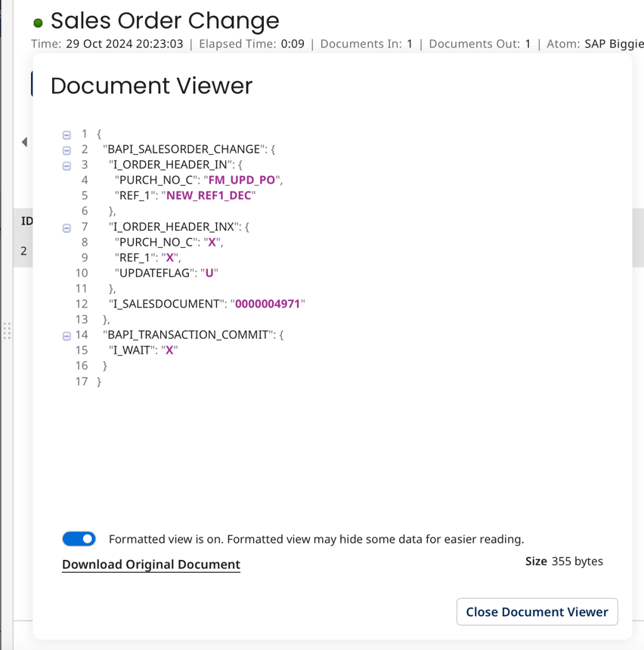Click the Sales Order Change title
644x650 pixels.
click(164, 21)
